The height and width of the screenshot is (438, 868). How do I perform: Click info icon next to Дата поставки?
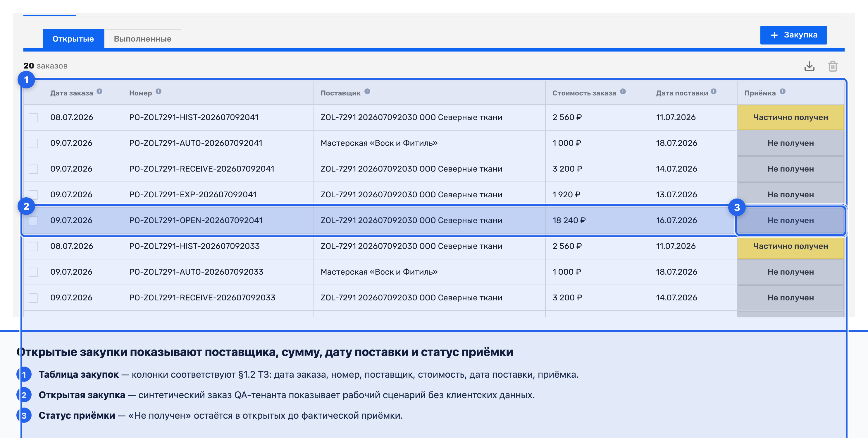[714, 91]
